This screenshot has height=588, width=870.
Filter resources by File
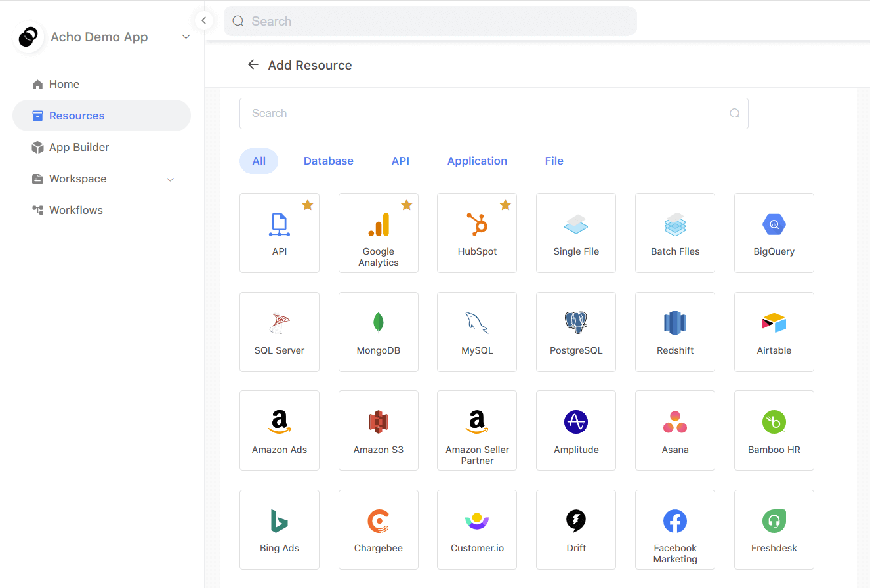click(x=554, y=161)
